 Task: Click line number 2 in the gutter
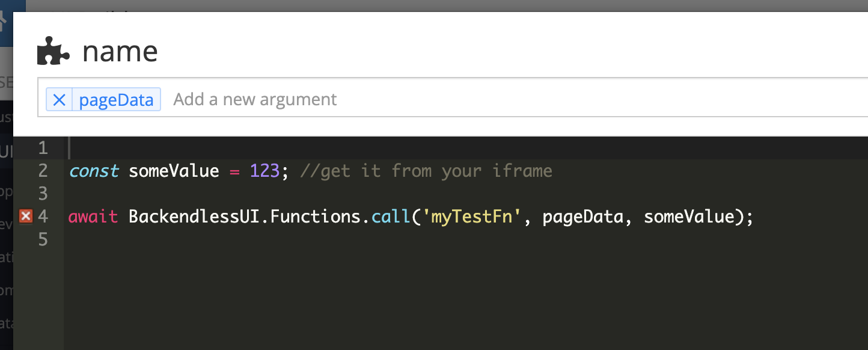(42, 171)
